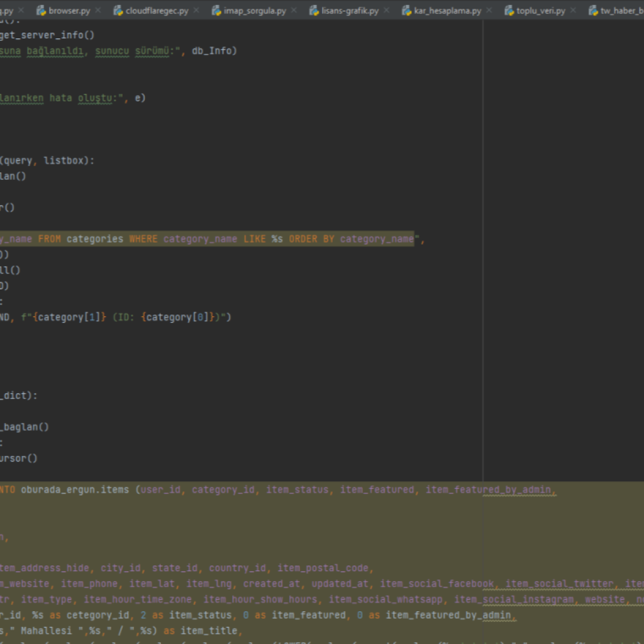Click the '_baglan()' call
Screen dimensions: 644x644
tap(25, 427)
